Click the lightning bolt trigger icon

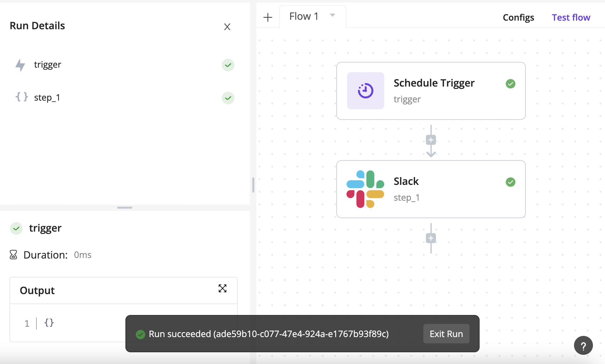(20, 65)
